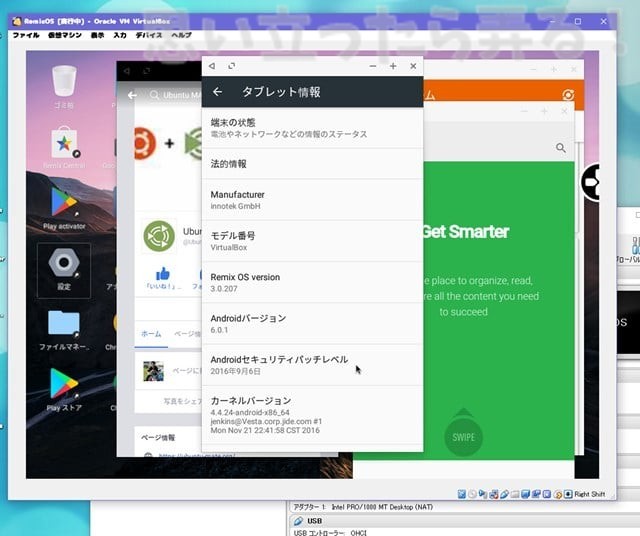
Task: Open the ヘルプ menu
Action: [x=181, y=35]
